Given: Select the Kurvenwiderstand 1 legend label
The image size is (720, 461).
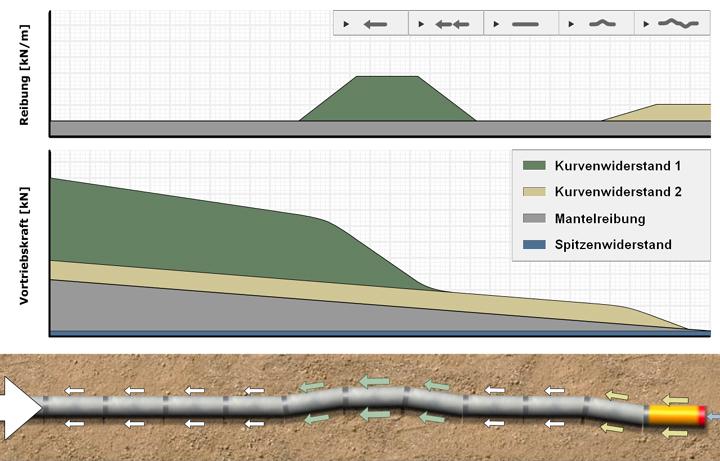Looking at the screenshot, I should tap(612, 166).
